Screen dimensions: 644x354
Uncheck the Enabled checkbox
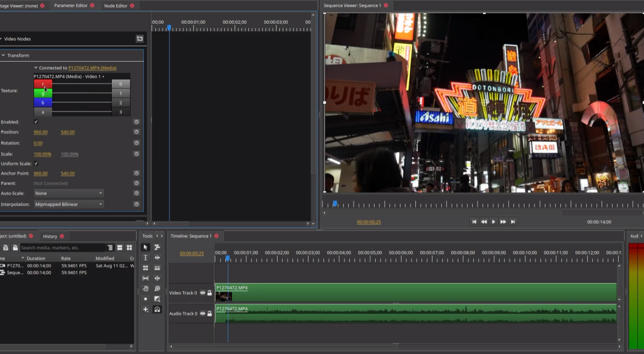pos(36,122)
